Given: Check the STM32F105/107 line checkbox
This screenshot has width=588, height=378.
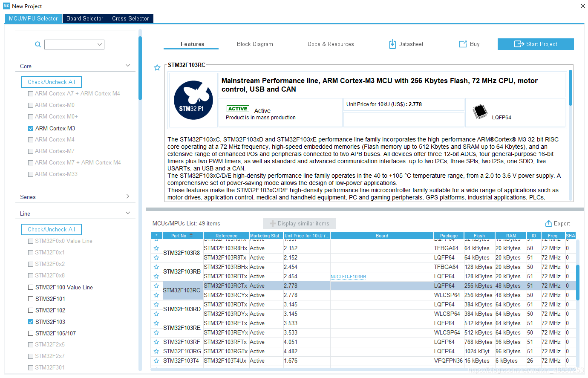Looking at the screenshot, I should point(31,333).
